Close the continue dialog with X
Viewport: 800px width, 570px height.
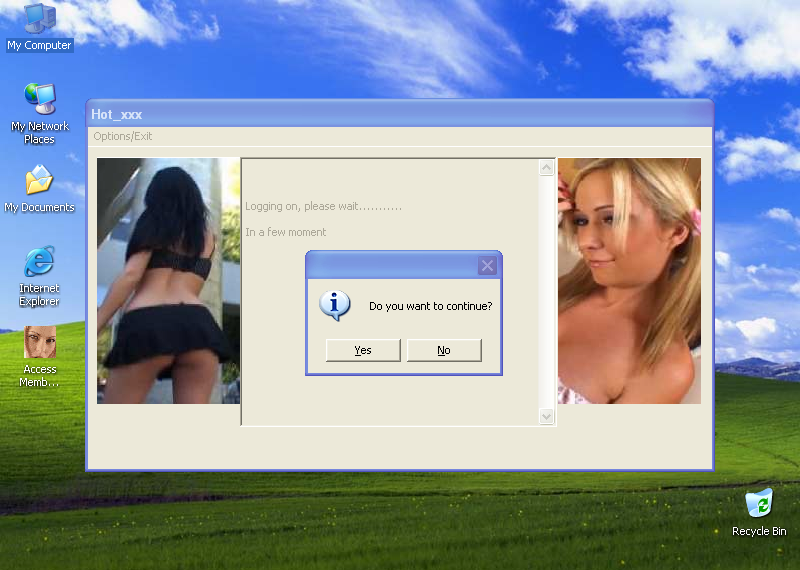(487, 265)
